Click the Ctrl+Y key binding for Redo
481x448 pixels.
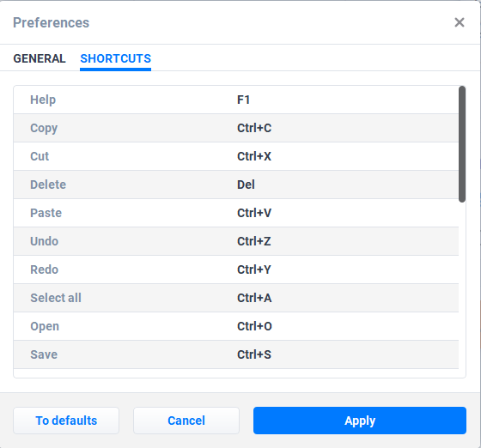tap(254, 269)
